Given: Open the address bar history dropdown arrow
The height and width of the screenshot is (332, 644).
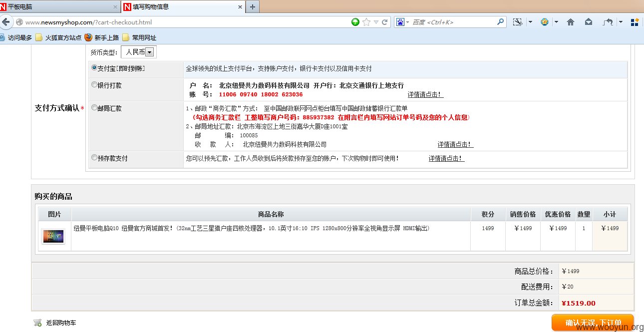Looking at the screenshot, I should pos(375,22).
